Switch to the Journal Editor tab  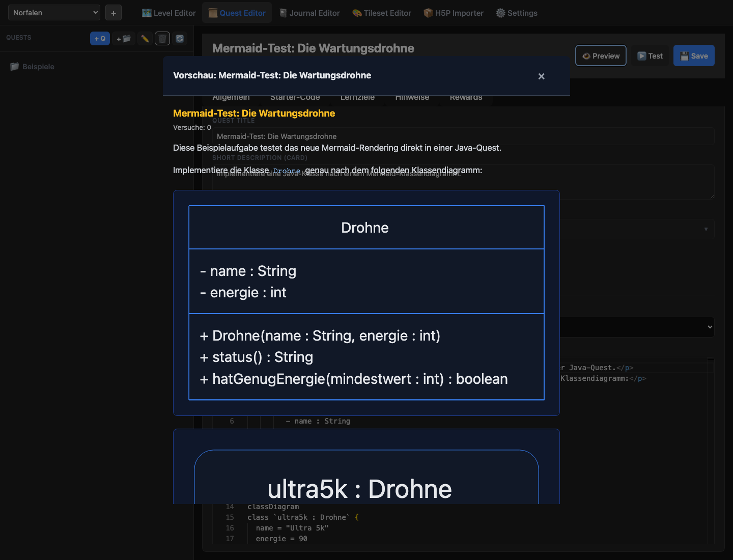click(309, 13)
